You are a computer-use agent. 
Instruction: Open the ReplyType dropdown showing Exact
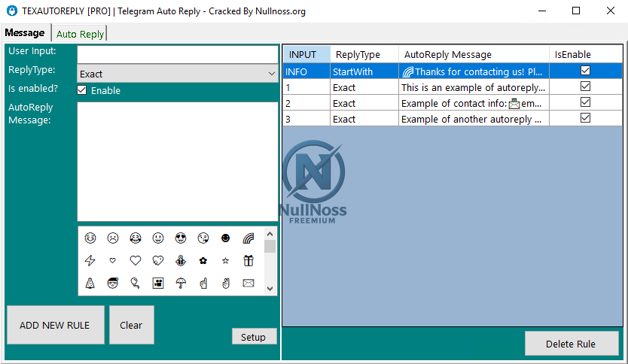click(178, 74)
